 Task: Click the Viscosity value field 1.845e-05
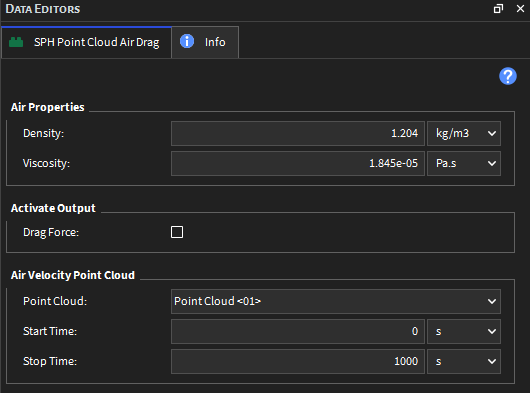298,164
